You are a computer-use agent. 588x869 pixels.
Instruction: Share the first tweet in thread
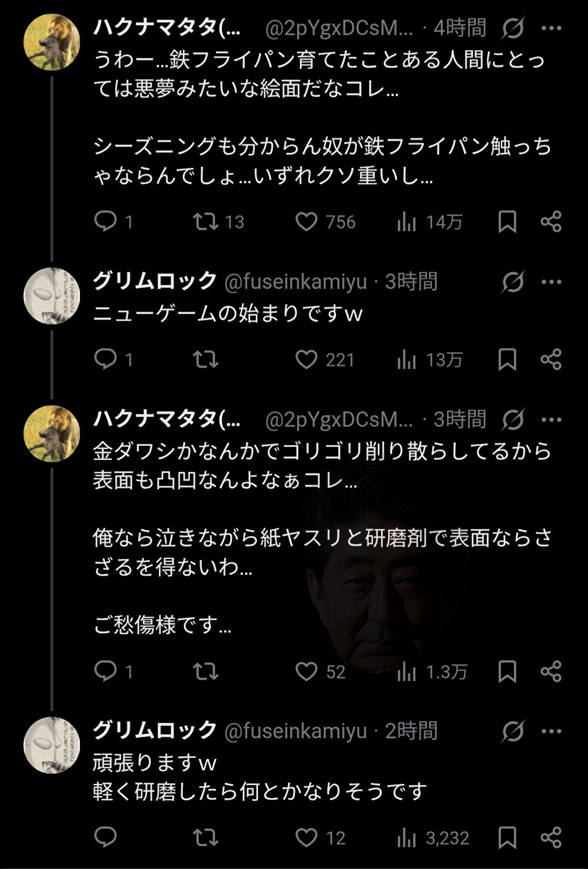point(551,222)
